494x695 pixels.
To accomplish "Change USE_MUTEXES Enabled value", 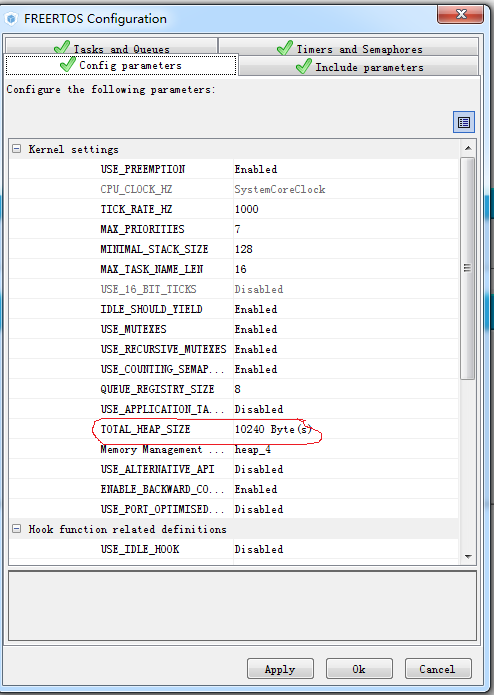I will (x=256, y=329).
